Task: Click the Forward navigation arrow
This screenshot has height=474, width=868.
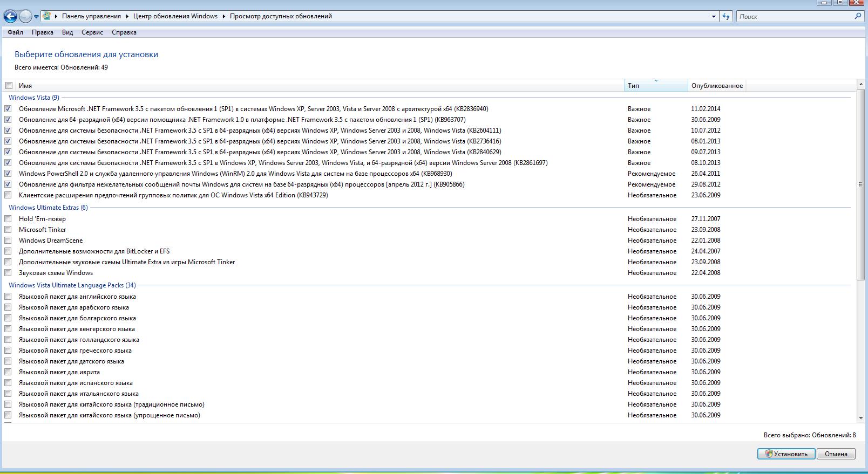Action: (25, 16)
